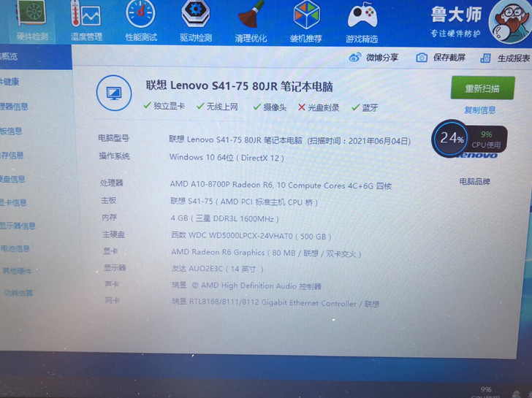
Task: Click the WDC WD5000LPCX hard disk value
Action: (251, 236)
